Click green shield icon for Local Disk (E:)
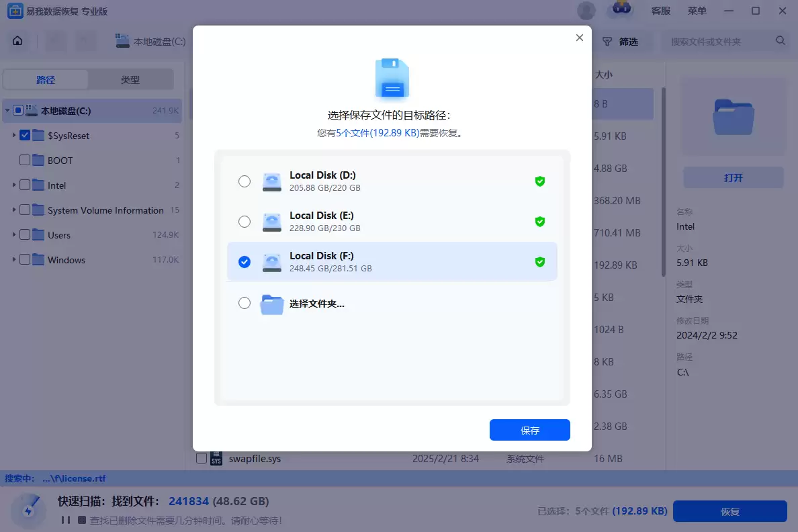Image resolution: width=798 pixels, height=532 pixels. (x=539, y=222)
